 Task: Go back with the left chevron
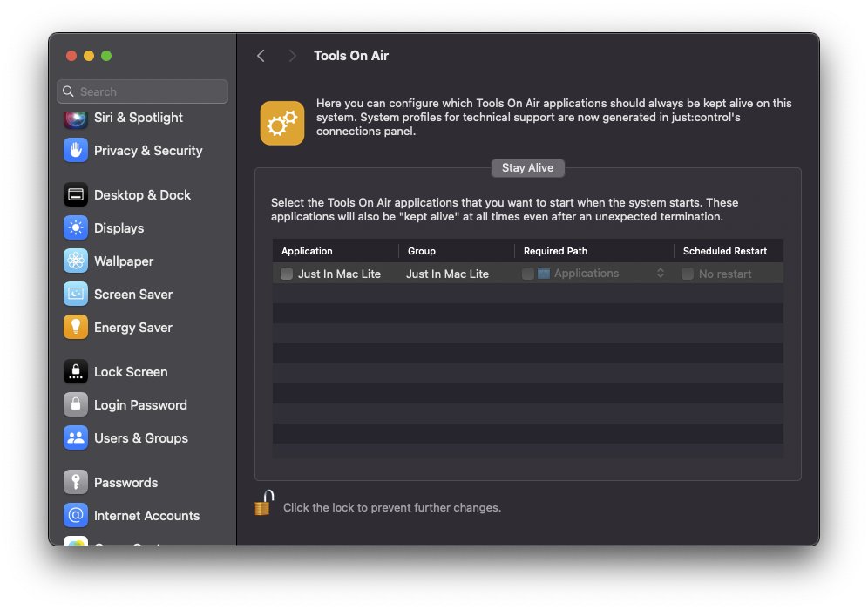point(261,56)
